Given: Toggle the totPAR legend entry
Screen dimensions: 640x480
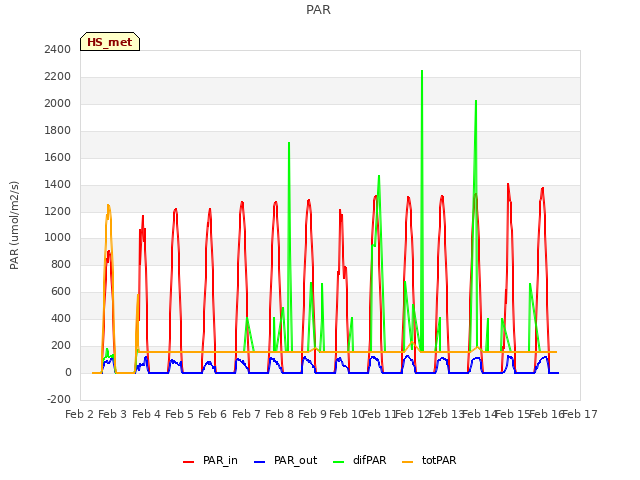Looking at the screenshot, I should (x=429, y=460).
